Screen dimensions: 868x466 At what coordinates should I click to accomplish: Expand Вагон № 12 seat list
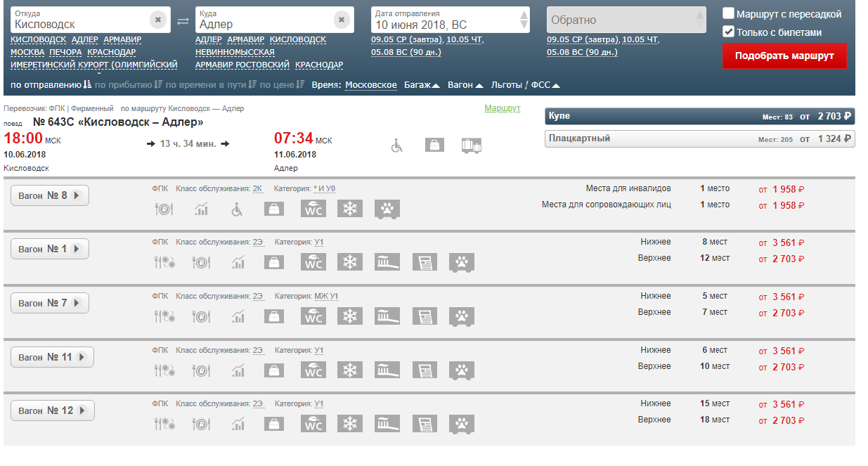tap(53, 410)
